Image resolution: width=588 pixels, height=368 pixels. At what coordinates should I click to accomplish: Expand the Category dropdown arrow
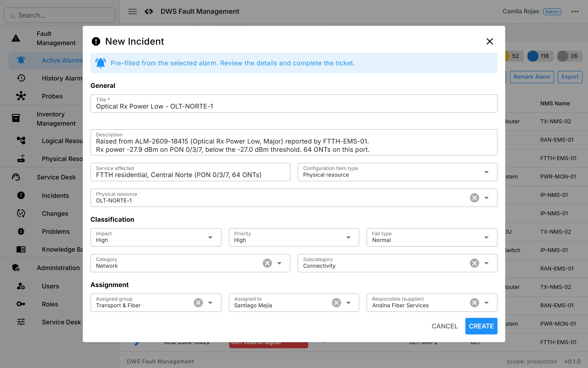[x=280, y=263]
